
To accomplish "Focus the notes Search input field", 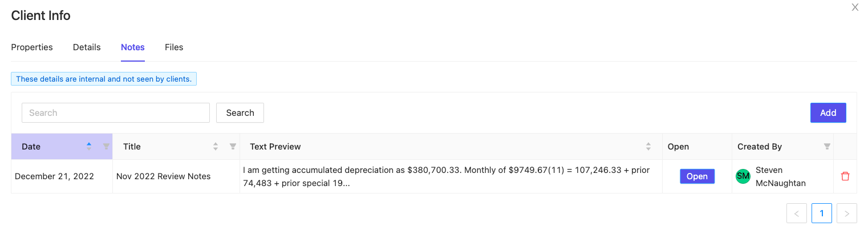I will tap(116, 112).
